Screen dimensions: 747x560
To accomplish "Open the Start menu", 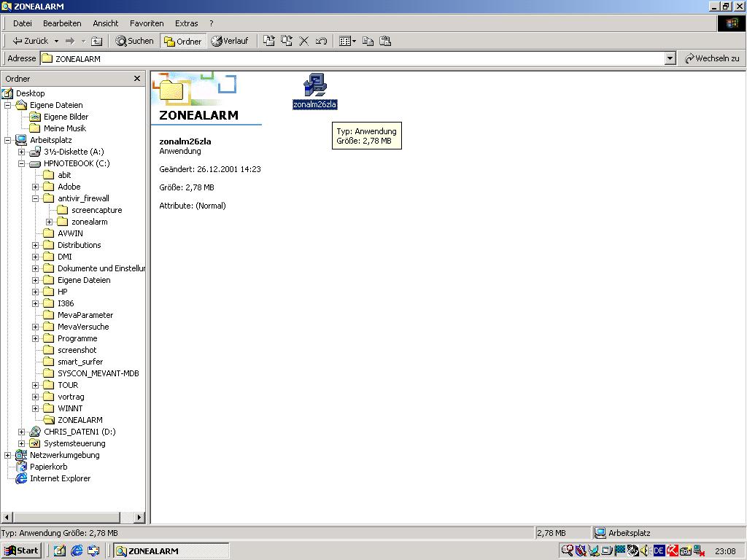I will (x=21, y=551).
